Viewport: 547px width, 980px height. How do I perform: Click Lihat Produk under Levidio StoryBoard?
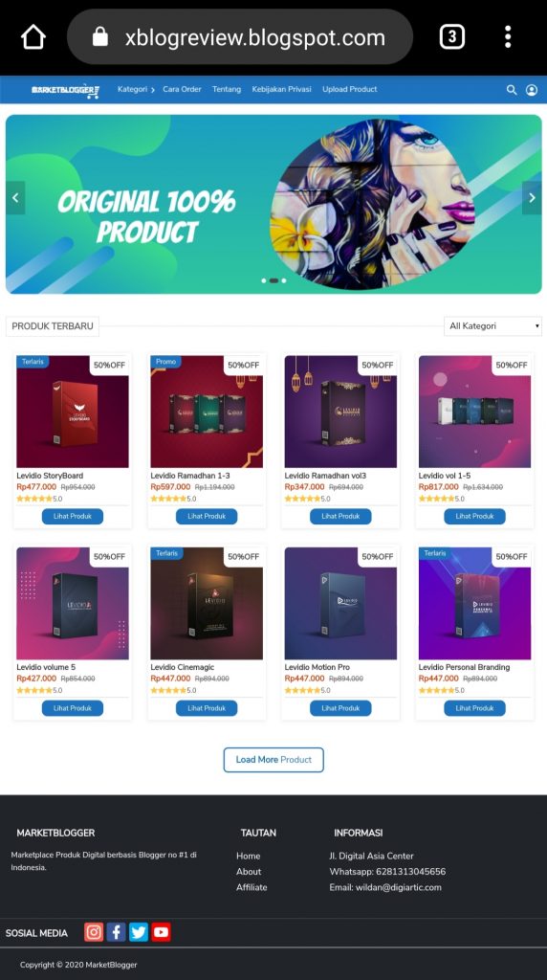73,516
